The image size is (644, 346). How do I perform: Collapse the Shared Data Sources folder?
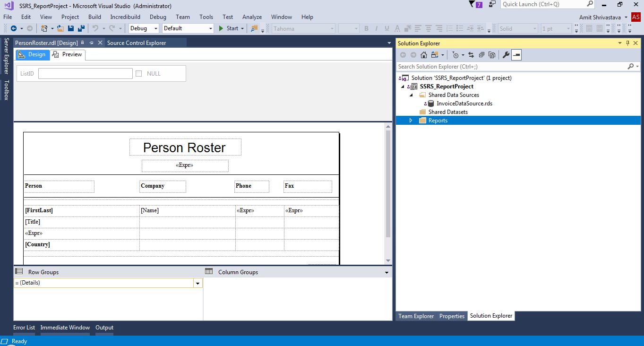tap(411, 95)
